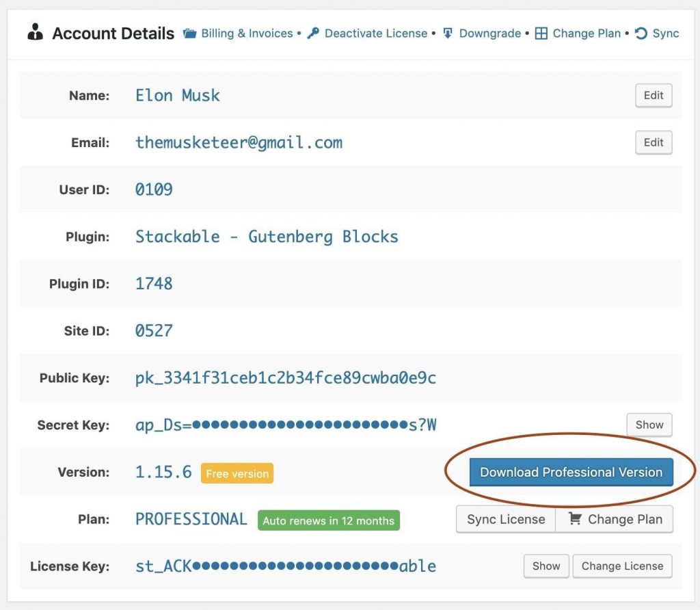This screenshot has width=700, height=610.
Task: Select the Downgrade link
Action: (489, 34)
